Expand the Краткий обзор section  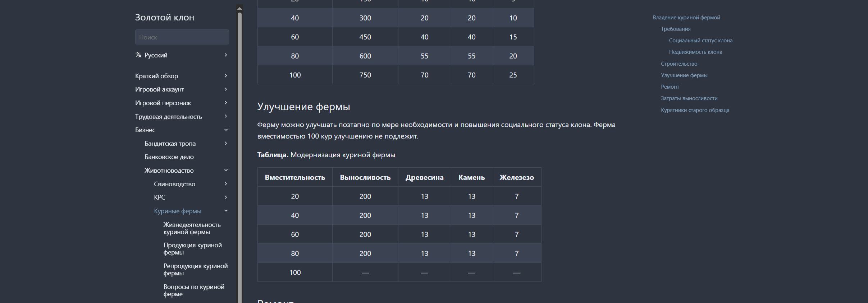[226, 76]
